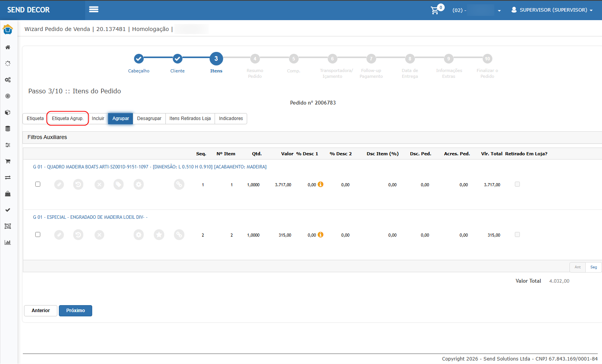Click the pencil edit icon for QUADRO MADEIRA item
Screen dimensions: 602x364
pyautogui.click(x=59, y=185)
